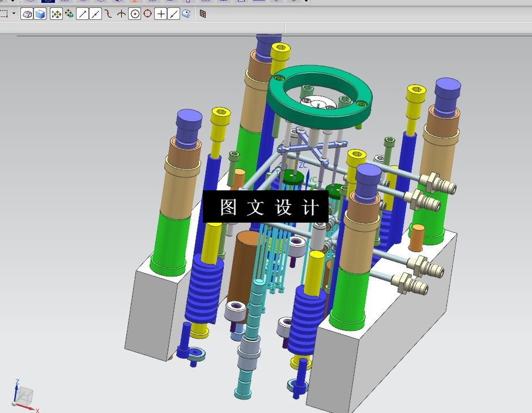Toggle the Existing Point snap icon
The width and height of the screenshot is (532, 413).
[x=161, y=14]
